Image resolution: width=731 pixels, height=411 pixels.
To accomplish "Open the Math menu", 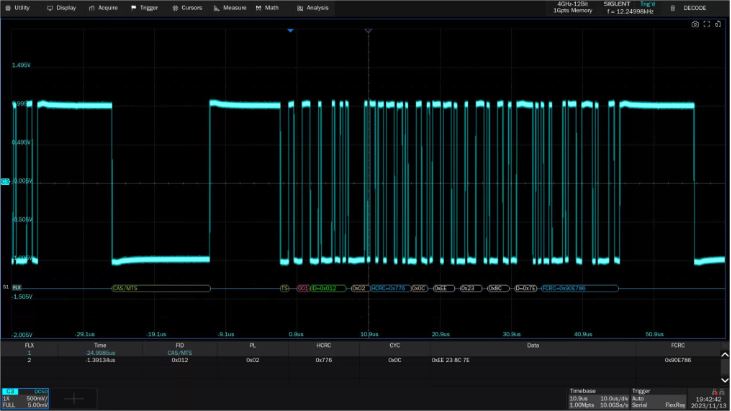I will (267, 7).
